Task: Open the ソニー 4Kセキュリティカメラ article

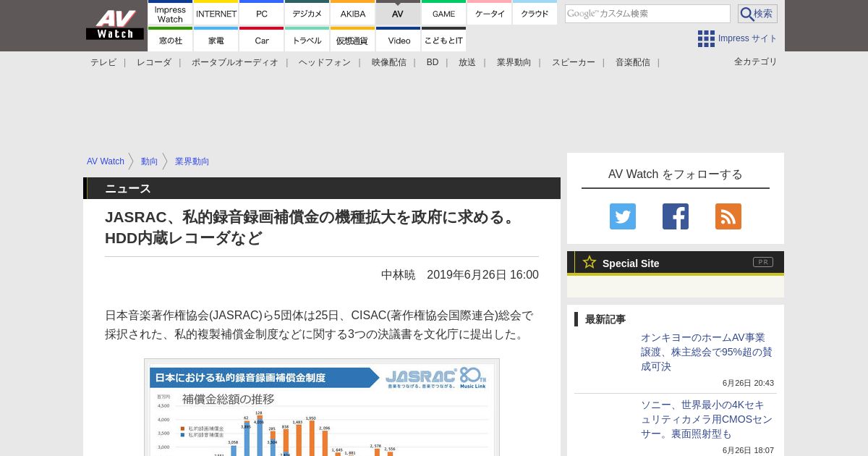Action: pos(707,419)
